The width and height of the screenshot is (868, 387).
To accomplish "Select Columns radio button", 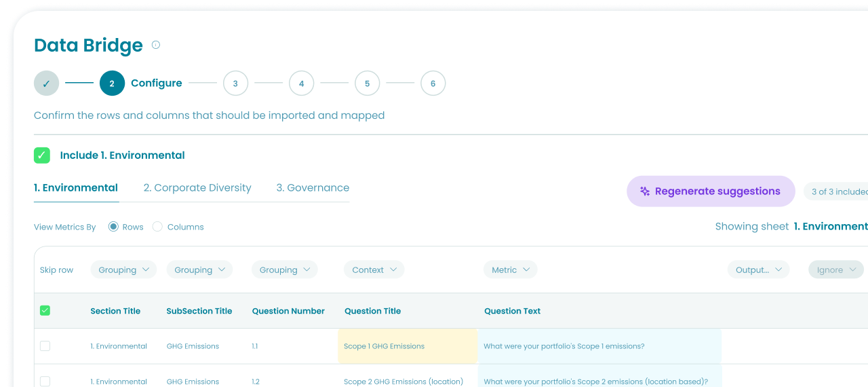I will (157, 227).
